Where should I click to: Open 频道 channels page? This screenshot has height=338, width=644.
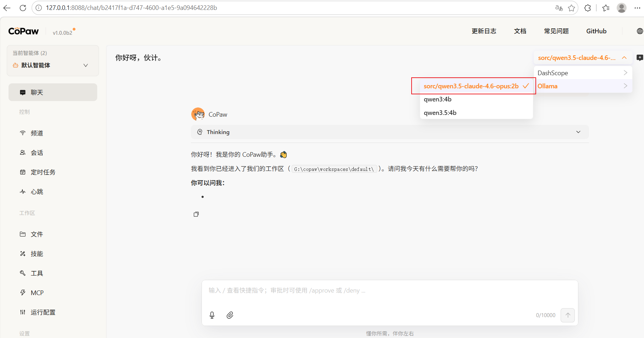point(53,133)
